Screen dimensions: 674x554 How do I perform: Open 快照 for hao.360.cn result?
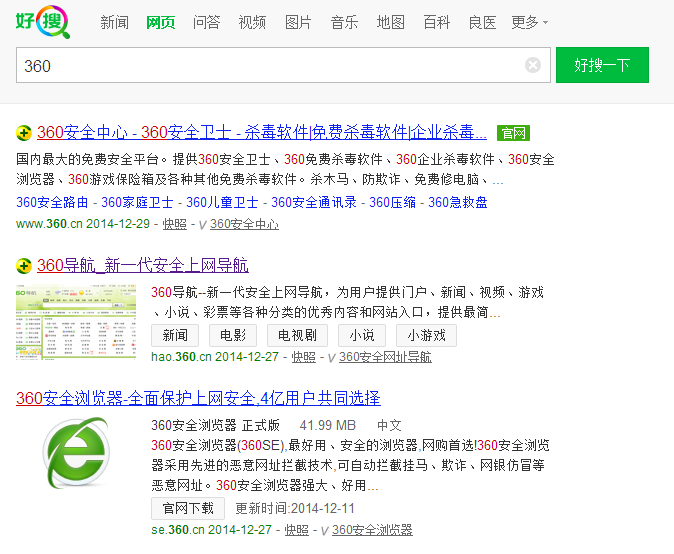click(x=303, y=357)
